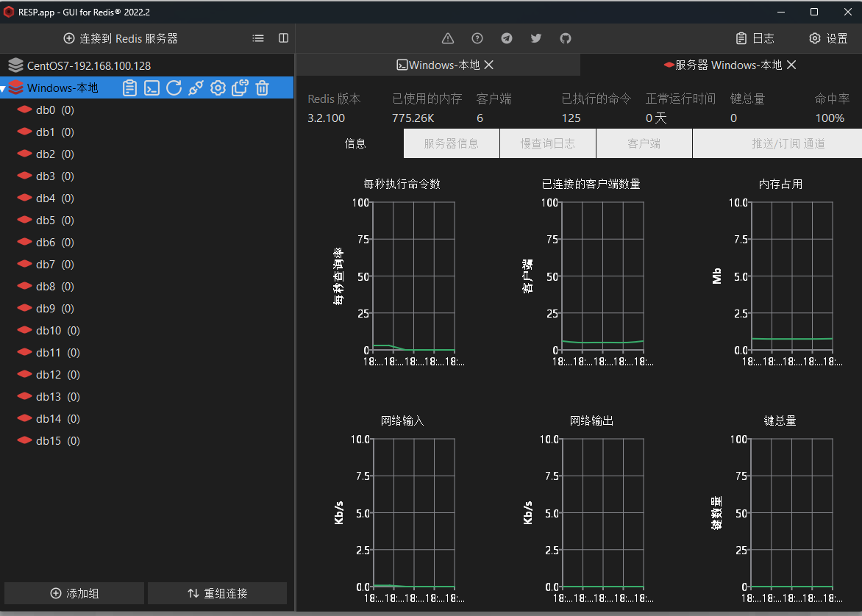
Task: Select database db15
Action: click(x=49, y=441)
